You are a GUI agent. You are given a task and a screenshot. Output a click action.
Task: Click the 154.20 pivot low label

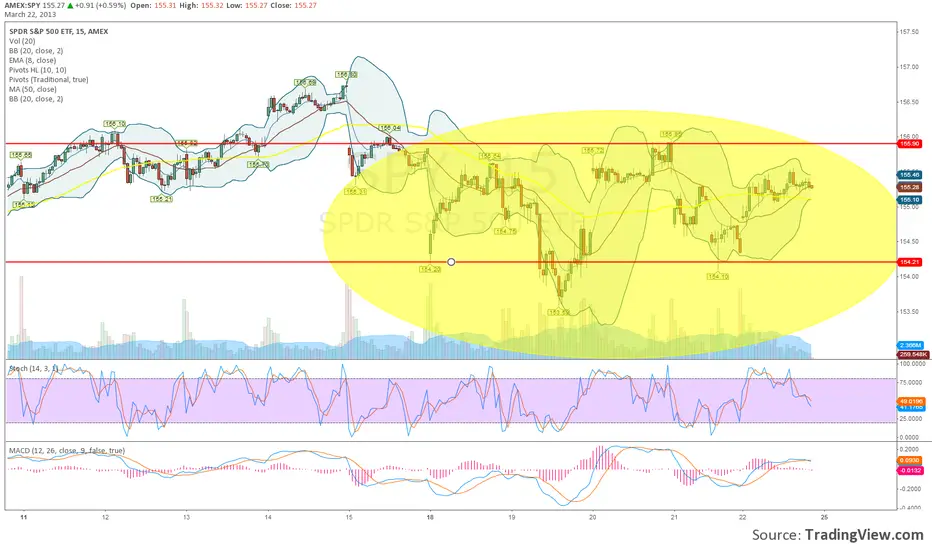point(430,269)
